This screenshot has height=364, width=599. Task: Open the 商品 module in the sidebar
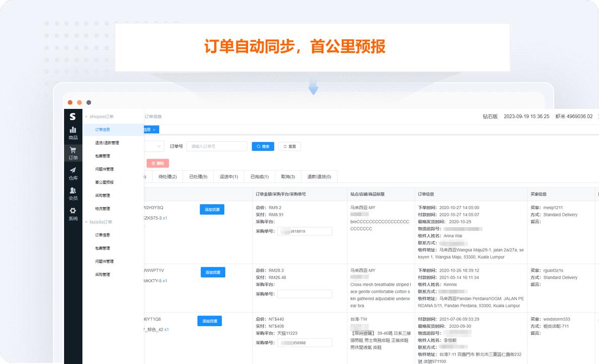tap(73, 134)
